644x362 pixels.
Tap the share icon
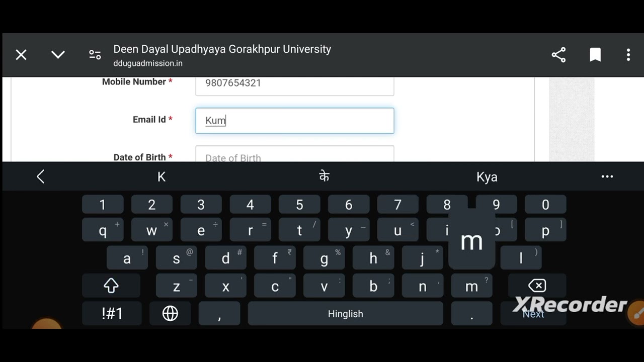point(558,55)
